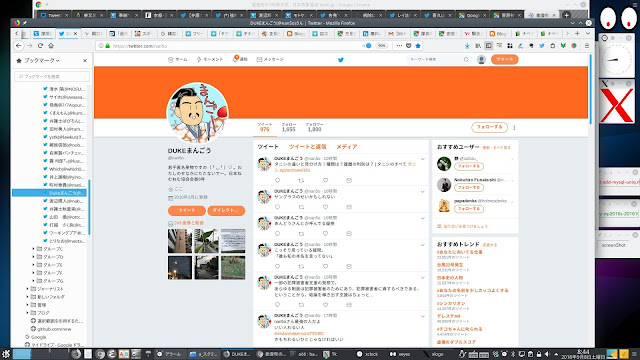Reload the page in Firefox
The height and width of the screenshot is (360, 640).
[x=40, y=46]
